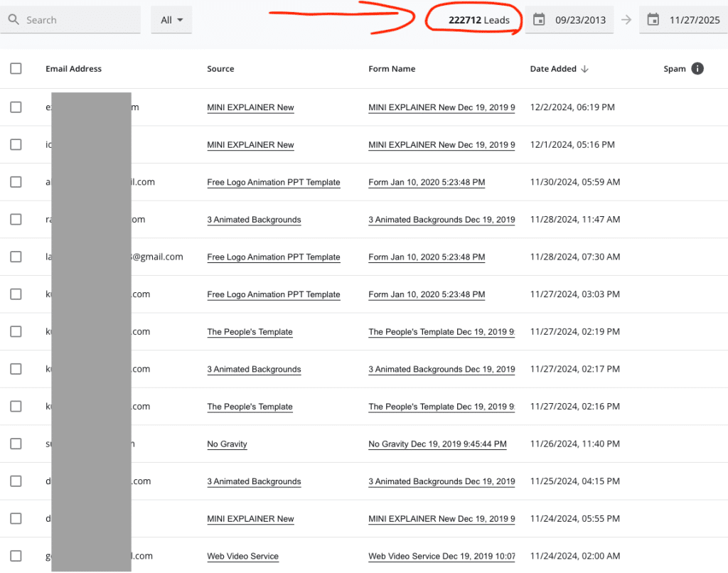Check the row dated 11/27/2024, 02:17 PM
The height and width of the screenshot is (573, 728).
16,369
